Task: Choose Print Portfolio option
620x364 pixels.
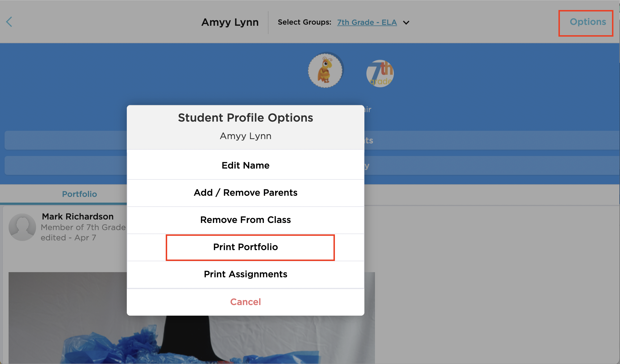Action: pos(245,247)
